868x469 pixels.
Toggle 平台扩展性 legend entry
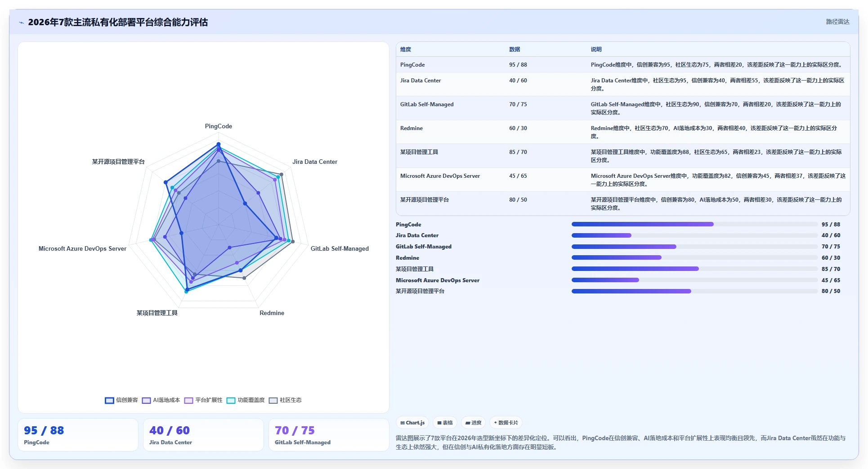[x=203, y=400]
